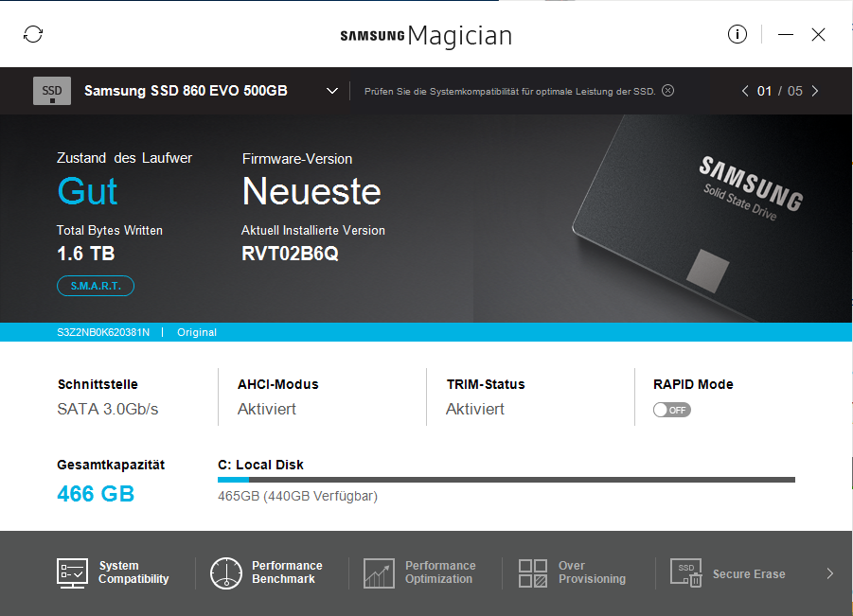The width and height of the screenshot is (853, 616).
Task: Click the Samsung Magician title logo
Action: (426, 36)
